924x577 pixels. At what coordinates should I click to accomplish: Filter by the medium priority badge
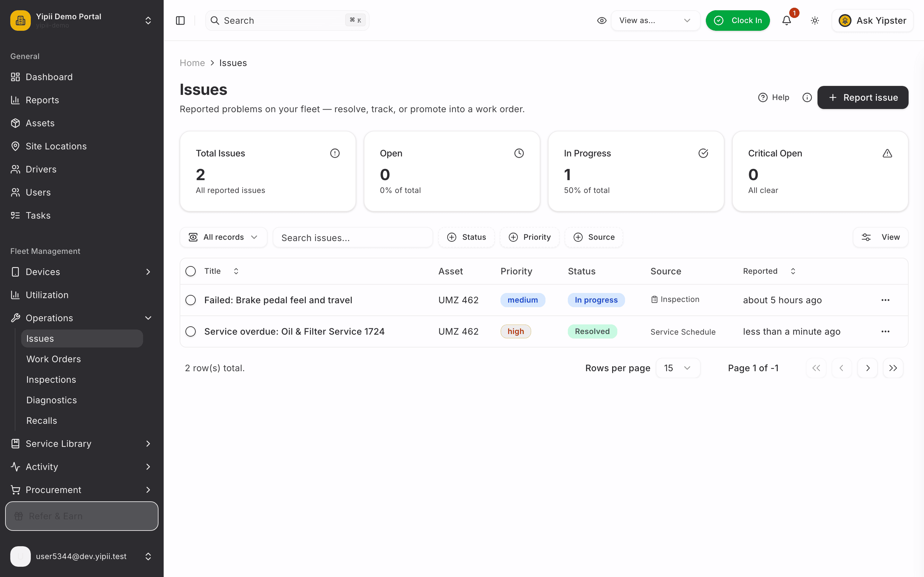coord(523,300)
